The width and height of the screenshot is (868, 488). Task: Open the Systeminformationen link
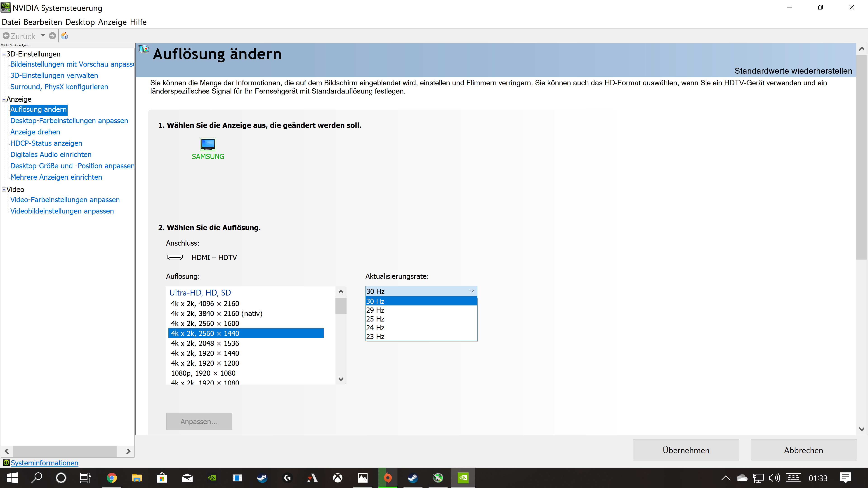tap(44, 463)
